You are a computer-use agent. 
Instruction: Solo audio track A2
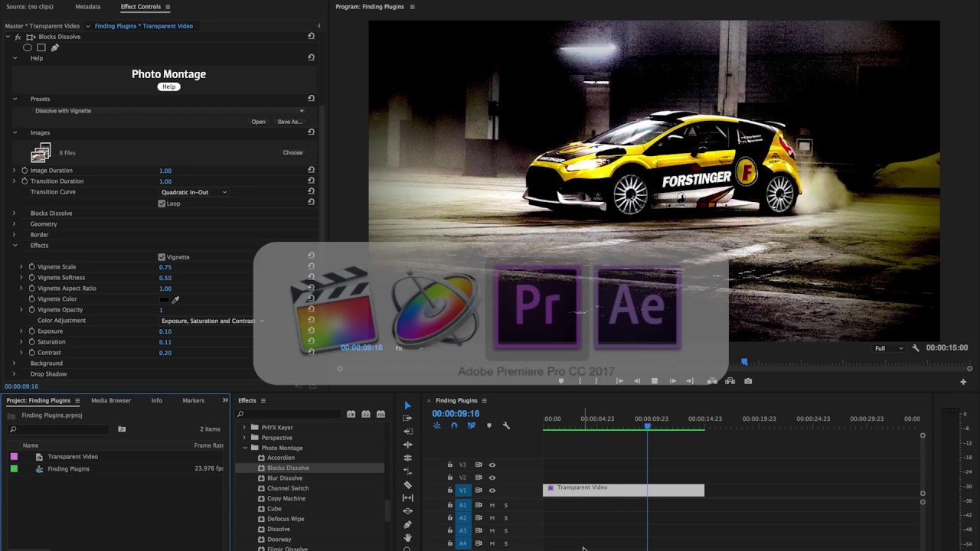(x=505, y=518)
